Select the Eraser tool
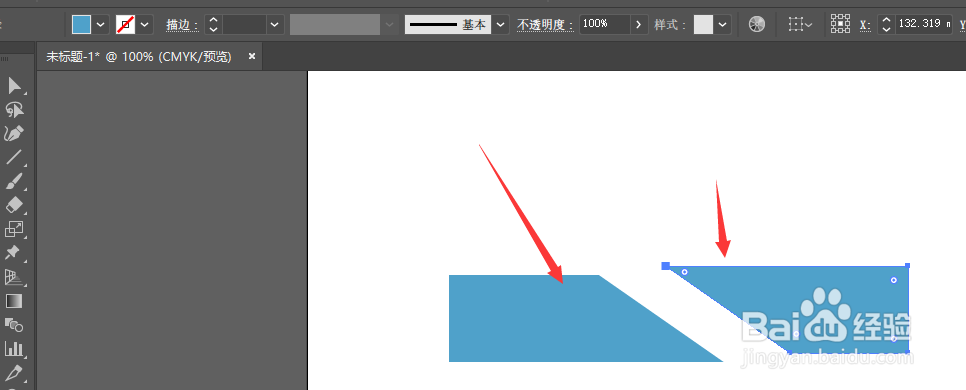 point(14,205)
